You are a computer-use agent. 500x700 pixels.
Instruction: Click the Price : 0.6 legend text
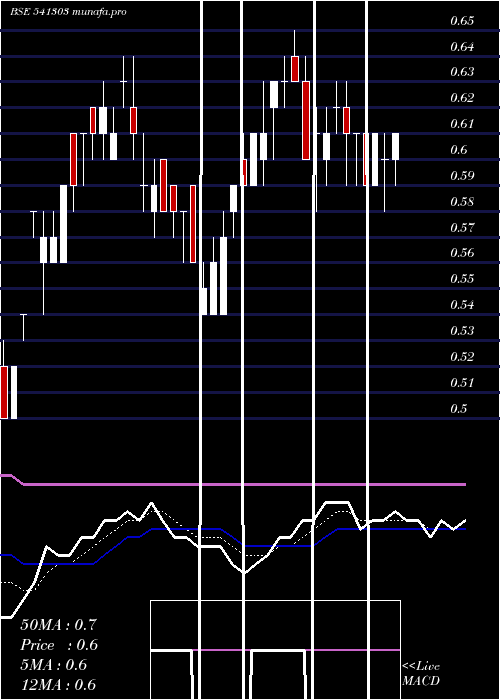(x=58, y=645)
